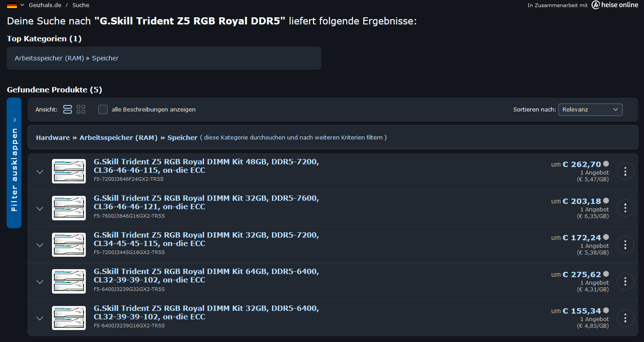This screenshot has width=644, height=342.
Task: Open Hardware breadcrumb category
Action: coord(53,138)
